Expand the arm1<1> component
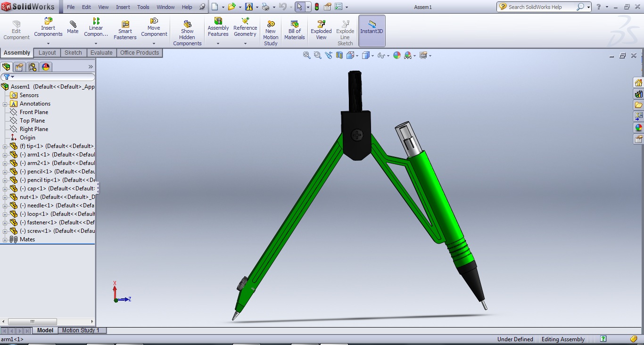Screen dimensions: 644x345 [x=5, y=155]
